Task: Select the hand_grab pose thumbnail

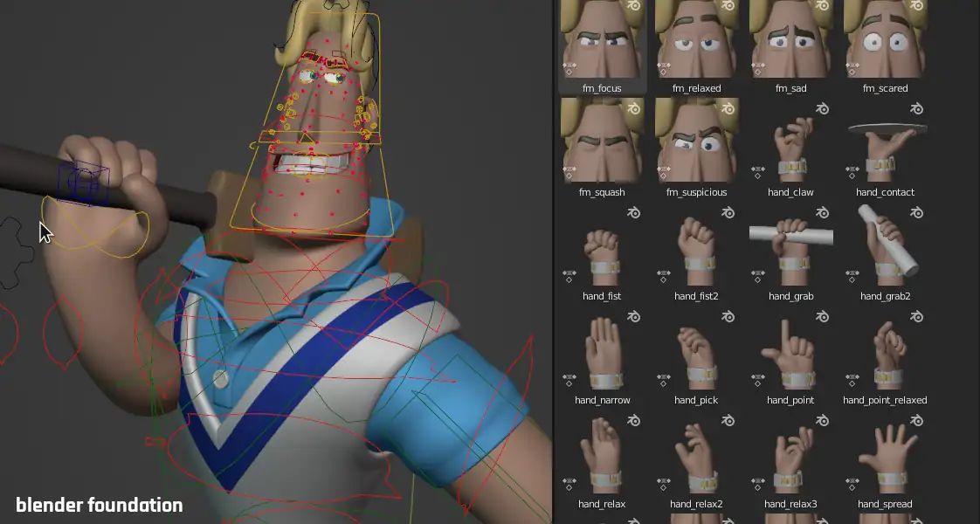Action: pos(790,245)
